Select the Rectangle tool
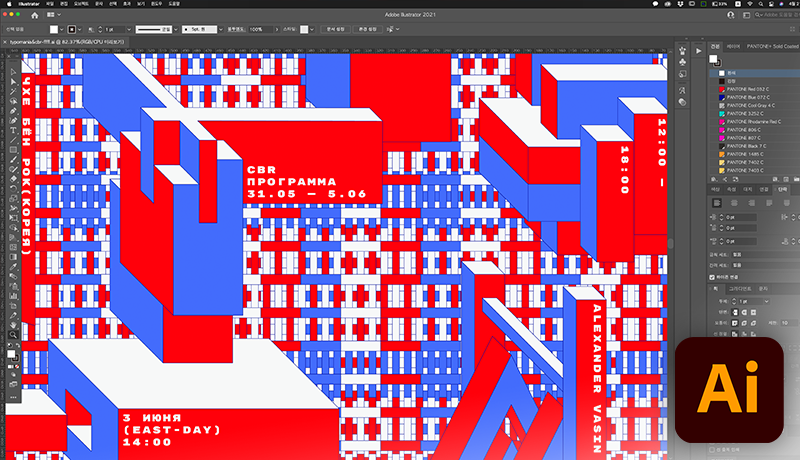 (x=13, y=150)
